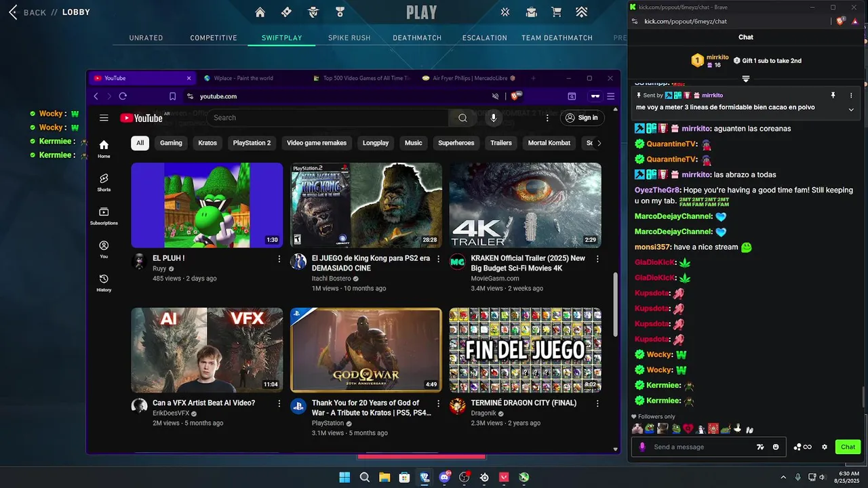Viewport: 868px width, 488px height.
Task: Open ErikDoesVFX channel link
Action: 171,413
